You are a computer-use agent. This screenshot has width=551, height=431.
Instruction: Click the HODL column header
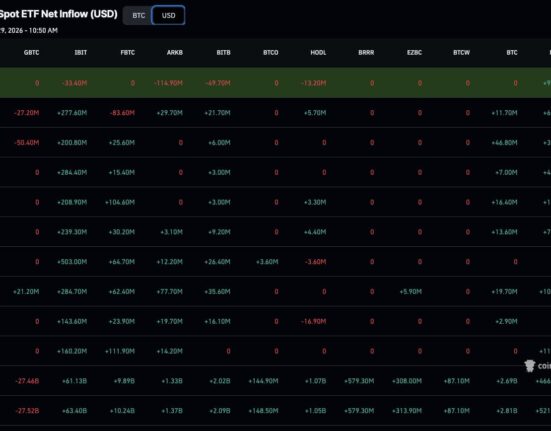(318, 52)
